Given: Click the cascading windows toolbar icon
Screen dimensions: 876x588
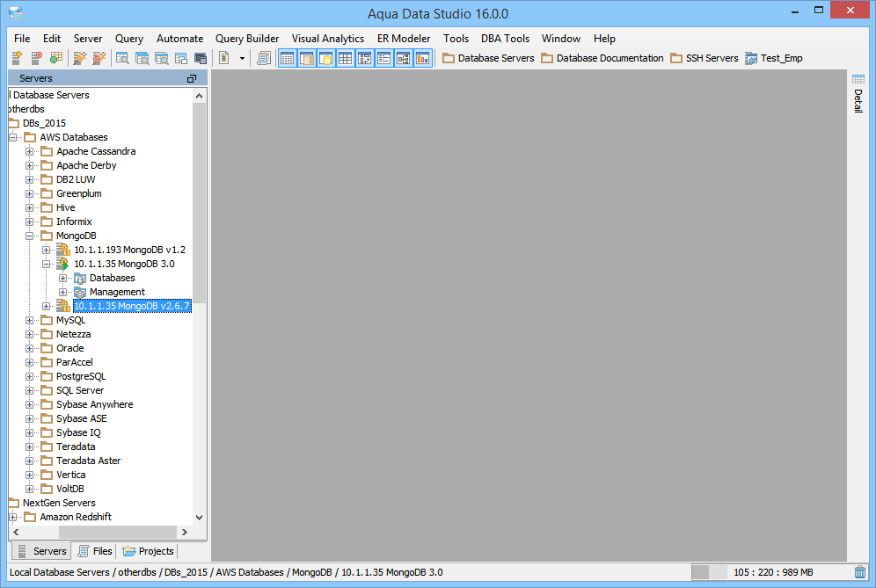Looking at the screenshot, I should 181,57.
